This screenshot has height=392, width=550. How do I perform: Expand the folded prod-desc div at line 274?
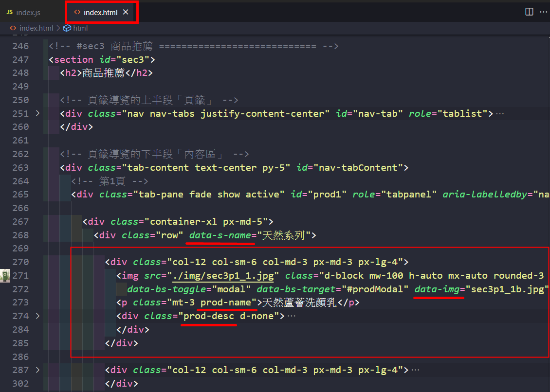(x=38, y=316)
